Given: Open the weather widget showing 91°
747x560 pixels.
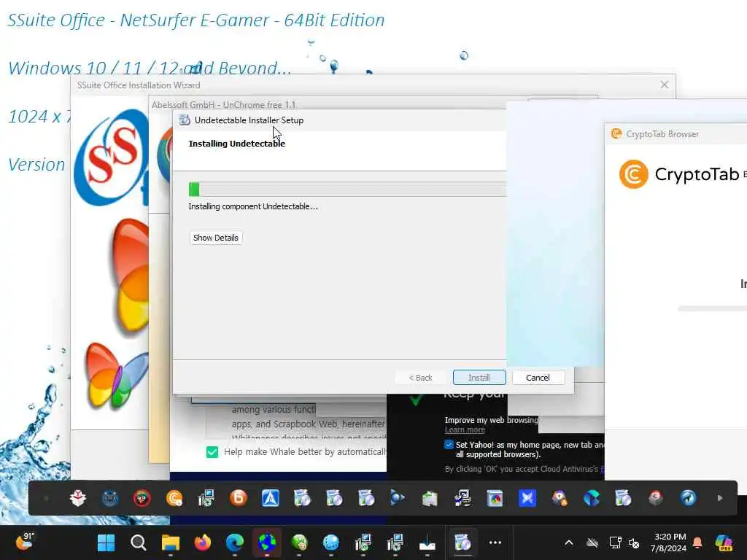Looking at the screenshot, I should pos(25,542).
